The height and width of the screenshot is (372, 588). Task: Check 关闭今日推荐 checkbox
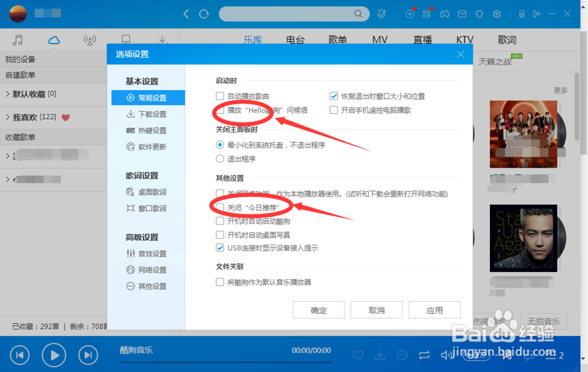[220, 208]
